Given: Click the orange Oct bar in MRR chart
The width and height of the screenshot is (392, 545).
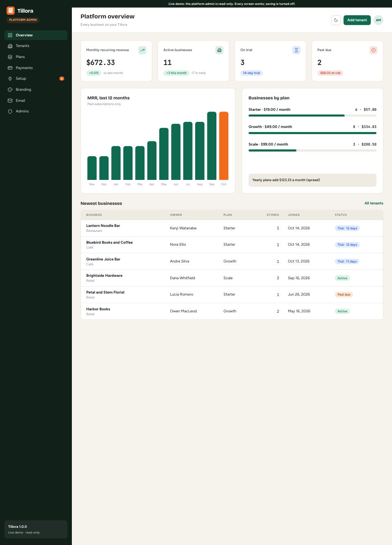Looking at the screenshot, I should (x=224, y=146).
